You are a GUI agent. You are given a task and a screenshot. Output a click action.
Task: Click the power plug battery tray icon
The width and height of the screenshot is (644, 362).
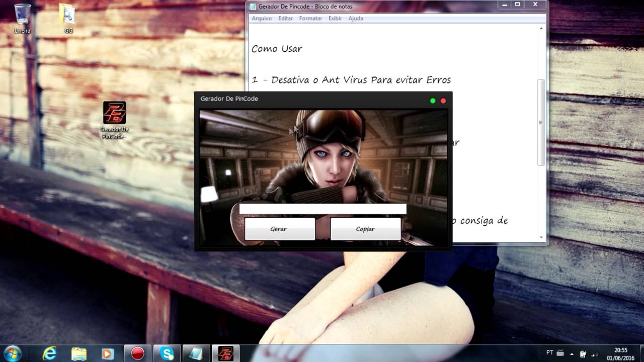pyautogui.click(x=584, y=353)
